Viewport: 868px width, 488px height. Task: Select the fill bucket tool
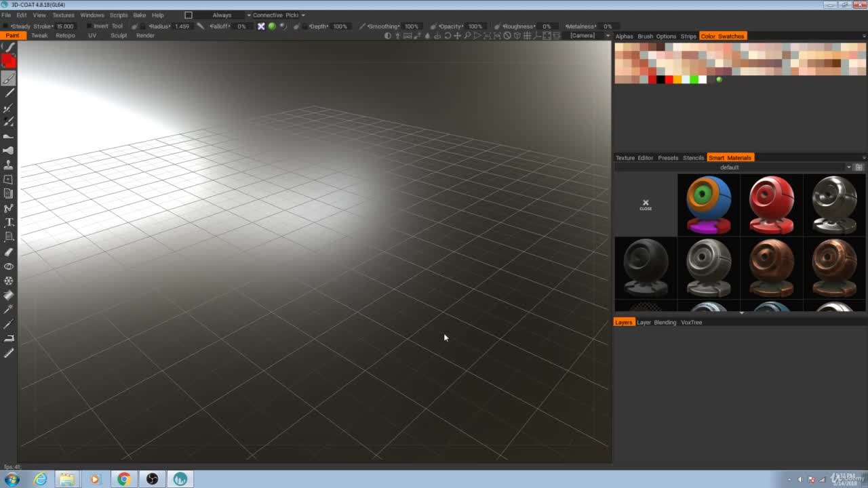click(9, 295)
